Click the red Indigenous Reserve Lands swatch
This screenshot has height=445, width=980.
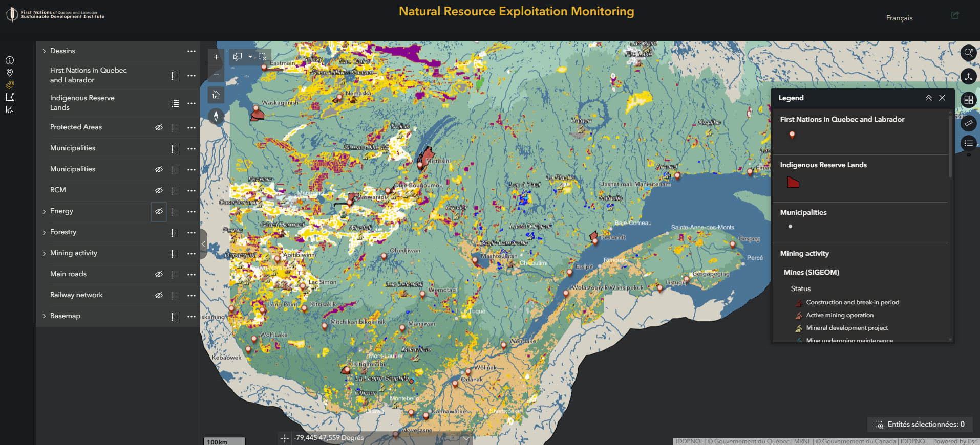[x=793, y=182]
